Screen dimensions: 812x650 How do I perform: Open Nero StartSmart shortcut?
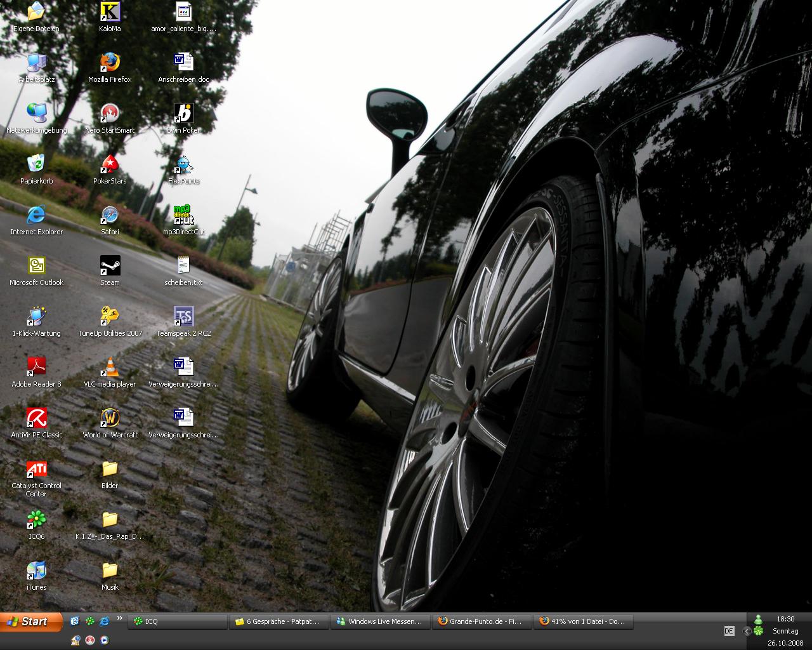click(x=110, y=114)
